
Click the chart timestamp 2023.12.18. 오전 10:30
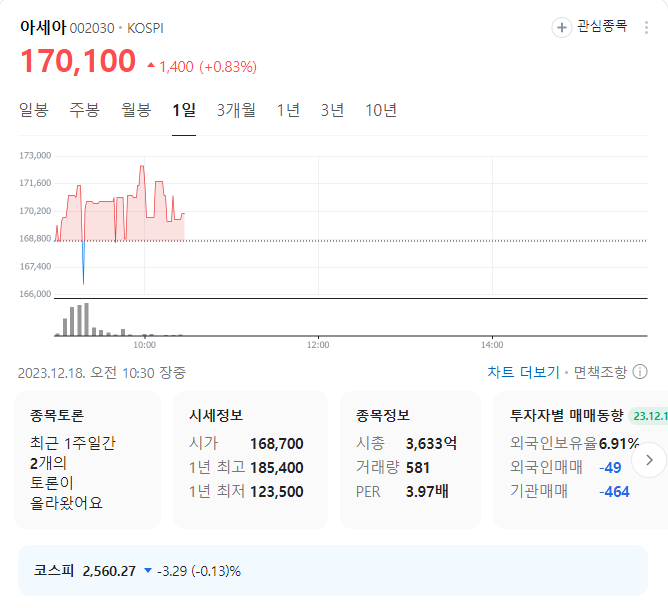click(86, 373)
